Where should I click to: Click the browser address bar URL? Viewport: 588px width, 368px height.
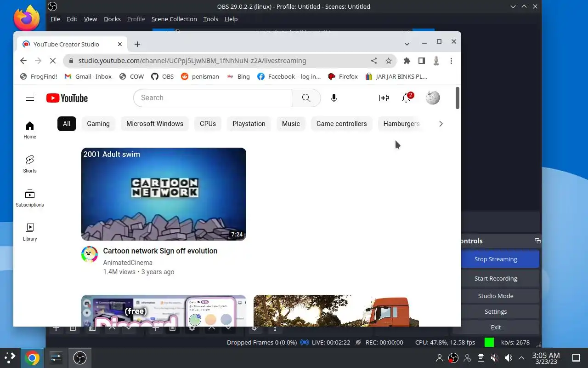[192, 61]
